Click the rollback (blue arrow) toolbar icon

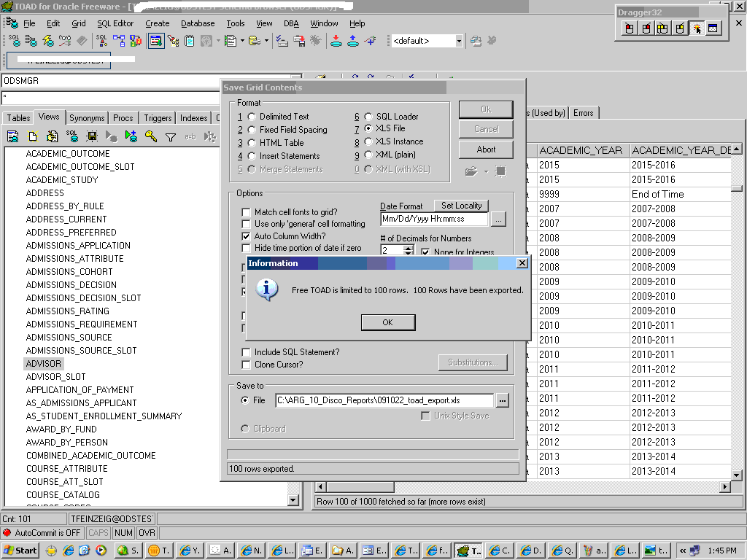pos(352,42)
